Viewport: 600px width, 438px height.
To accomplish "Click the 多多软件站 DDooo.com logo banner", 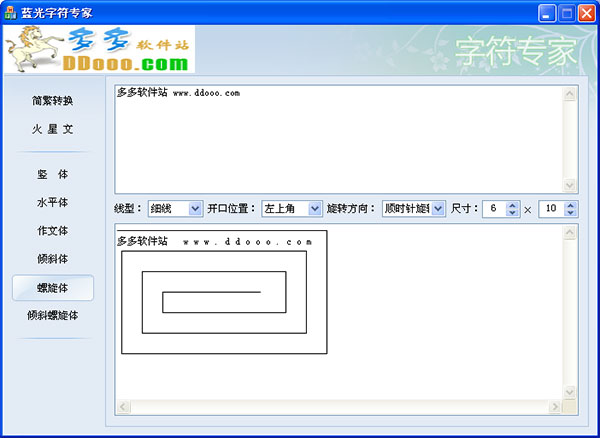I will (99, 49).
